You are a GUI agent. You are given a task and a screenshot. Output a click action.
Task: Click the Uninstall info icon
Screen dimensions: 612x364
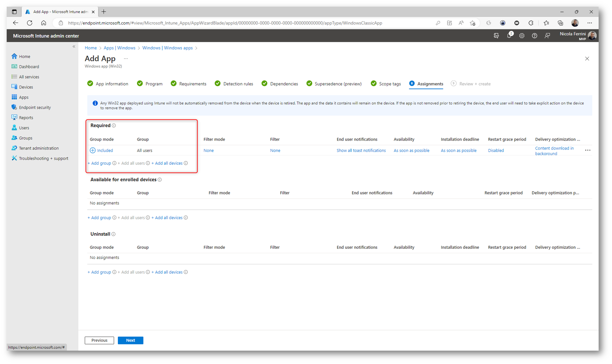pos(113,234)
